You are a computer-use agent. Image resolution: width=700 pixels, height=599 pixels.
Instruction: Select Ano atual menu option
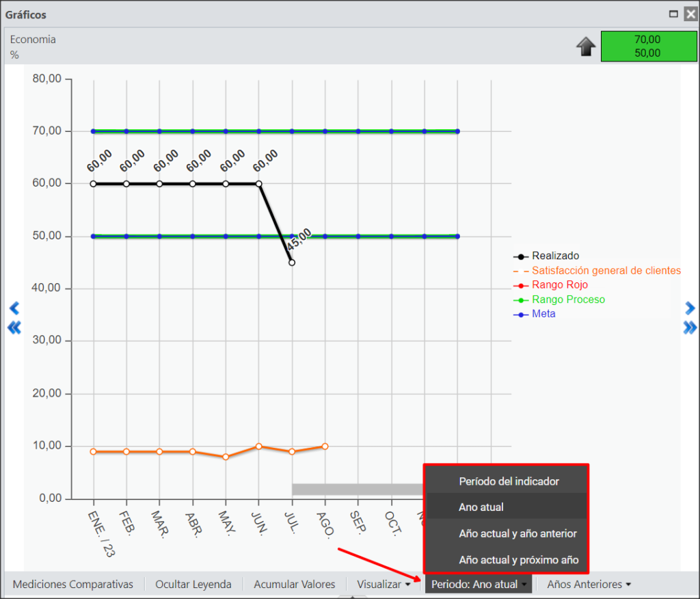pos(507,507)
